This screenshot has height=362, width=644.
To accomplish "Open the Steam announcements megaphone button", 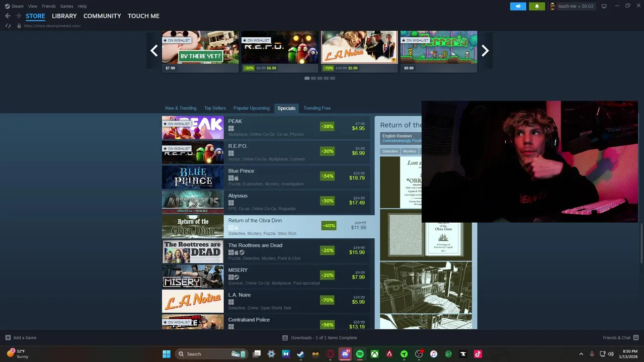I will click(x=518, y=6).
